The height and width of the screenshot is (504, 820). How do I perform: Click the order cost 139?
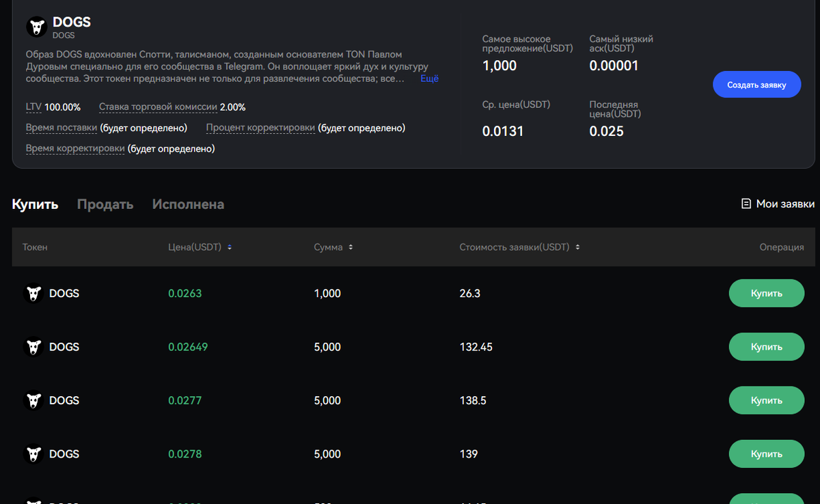[469, 454]
